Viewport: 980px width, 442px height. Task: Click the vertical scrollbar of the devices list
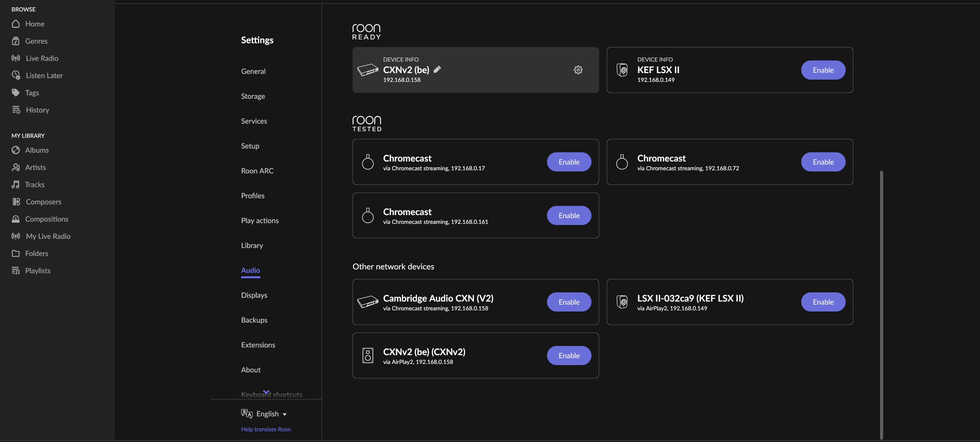click(882, 305)
